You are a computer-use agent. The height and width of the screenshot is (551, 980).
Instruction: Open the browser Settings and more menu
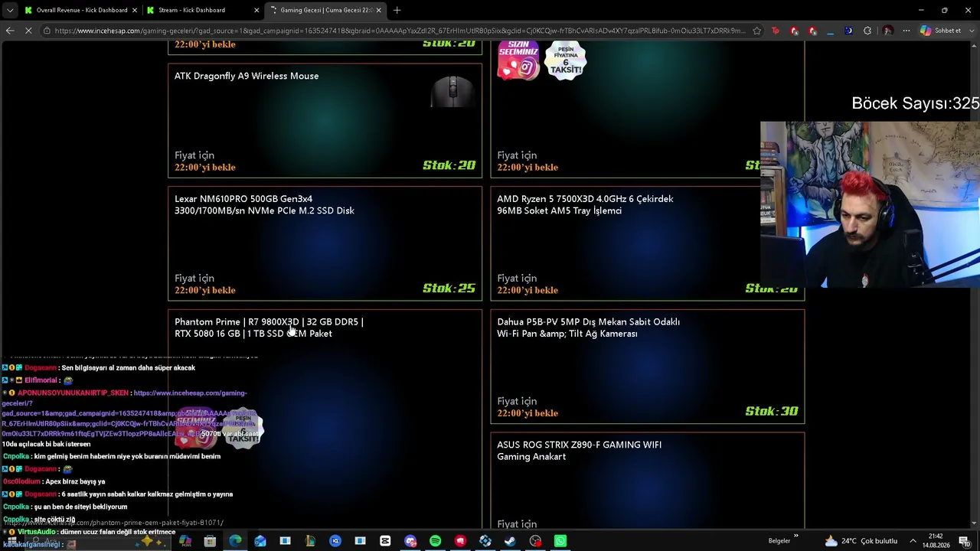906,31
